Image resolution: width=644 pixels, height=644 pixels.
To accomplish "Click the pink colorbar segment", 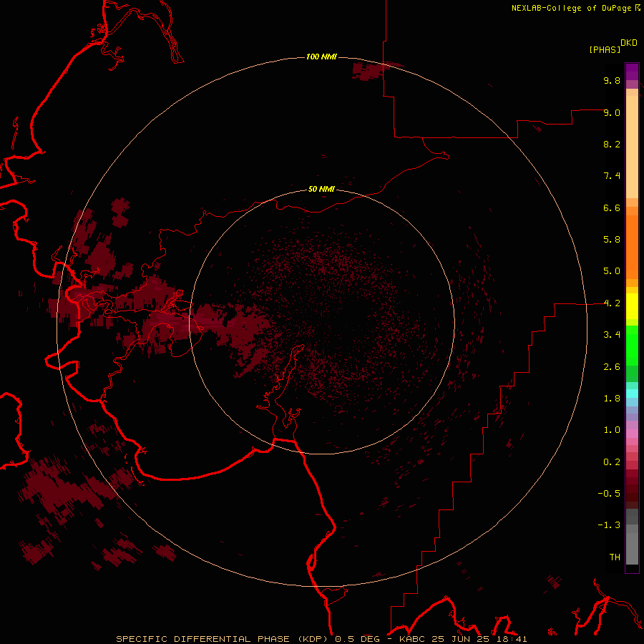I will coord(632,434).
